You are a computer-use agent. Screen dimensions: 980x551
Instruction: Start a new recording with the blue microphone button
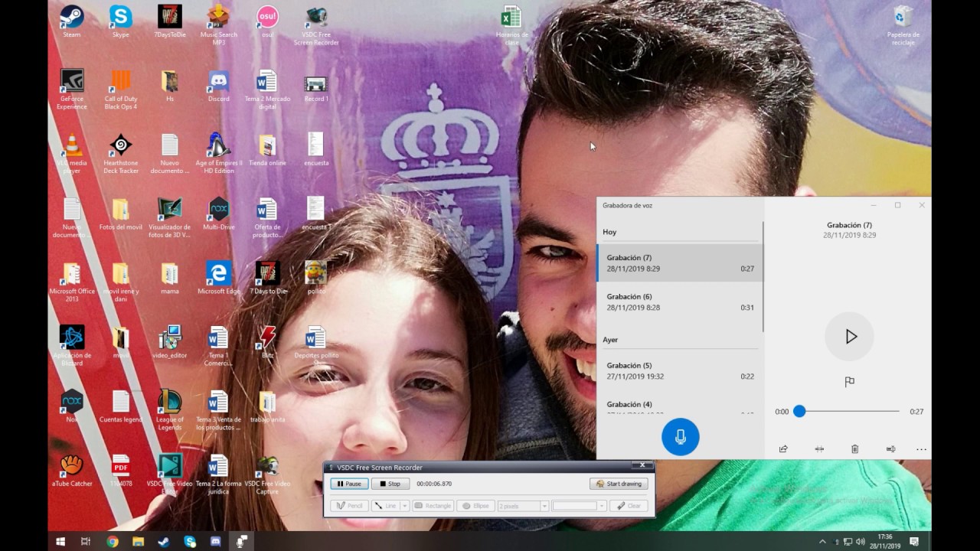coord(680,437)
